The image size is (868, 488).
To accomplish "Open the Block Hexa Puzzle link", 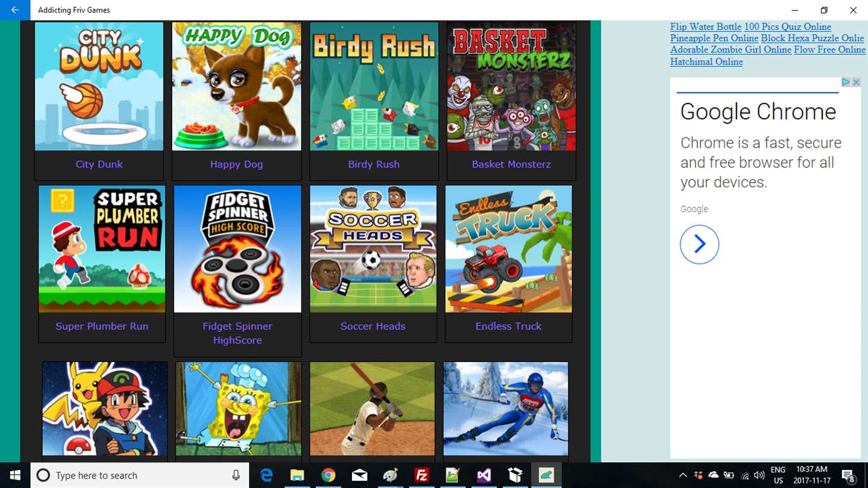I will [x=813, y=38].
